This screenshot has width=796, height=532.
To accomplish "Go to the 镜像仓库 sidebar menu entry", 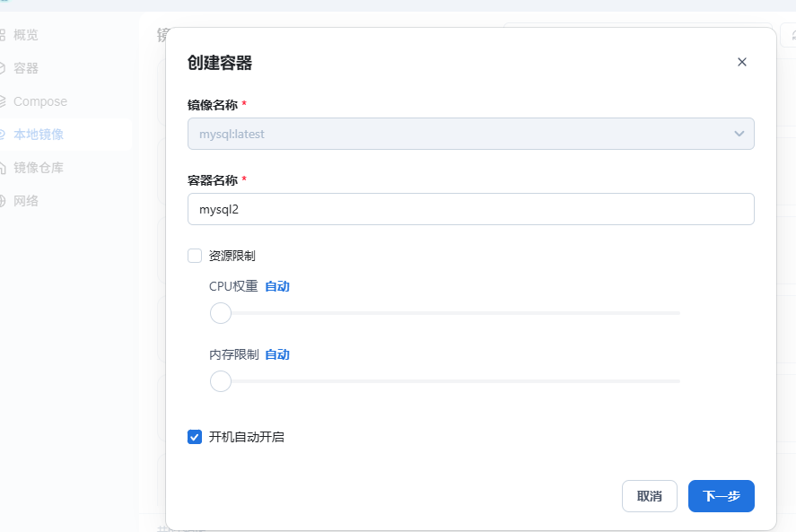I will 38,168.
